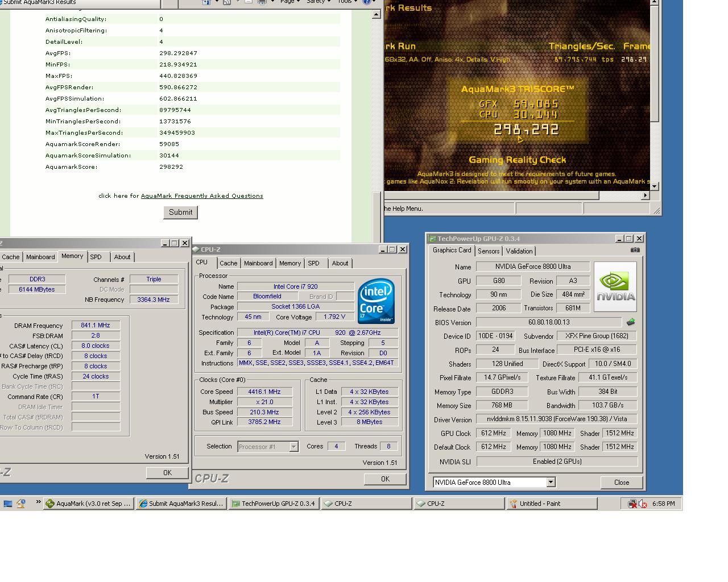The width and height of the screenshot is (728, 582).
Task: Click the Close button in GPU-Z
Action: (x=622, y=483)
